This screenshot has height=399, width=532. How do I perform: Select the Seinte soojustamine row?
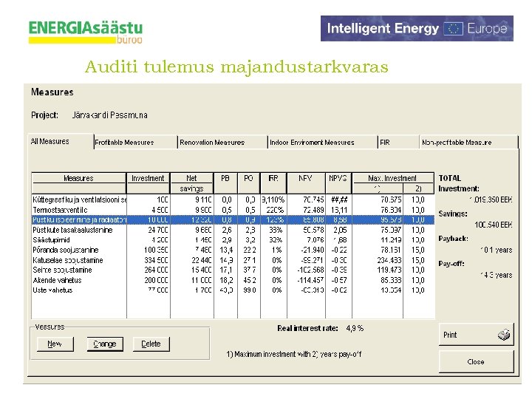pyautogui.click(x=233, y=270)
